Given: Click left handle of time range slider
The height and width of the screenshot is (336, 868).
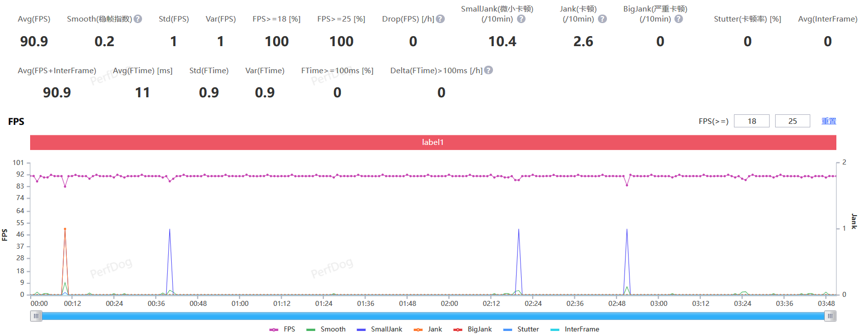Looking at the screenshot, I should (36, 316).
